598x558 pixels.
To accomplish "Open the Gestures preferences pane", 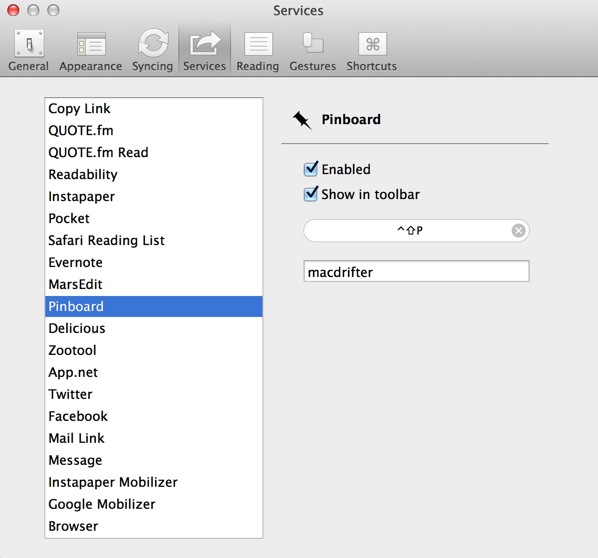I will point(312,51).
